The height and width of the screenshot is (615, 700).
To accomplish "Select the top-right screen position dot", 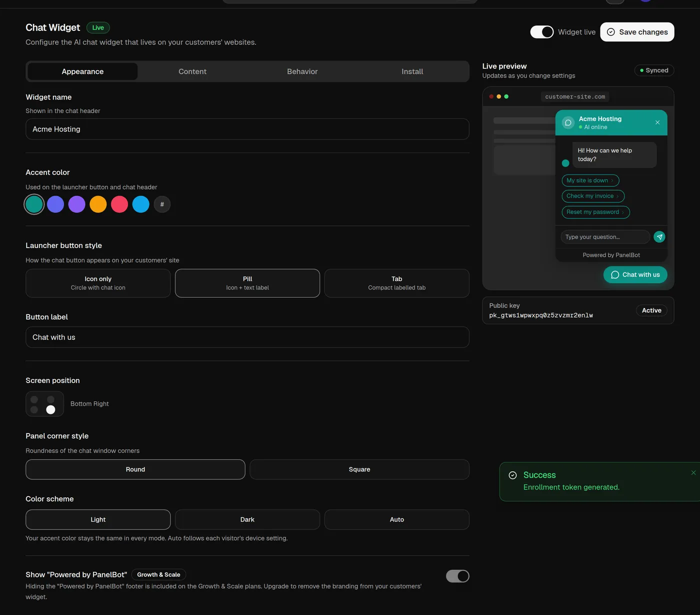I will pyautogui.click(x=50, y=399).
